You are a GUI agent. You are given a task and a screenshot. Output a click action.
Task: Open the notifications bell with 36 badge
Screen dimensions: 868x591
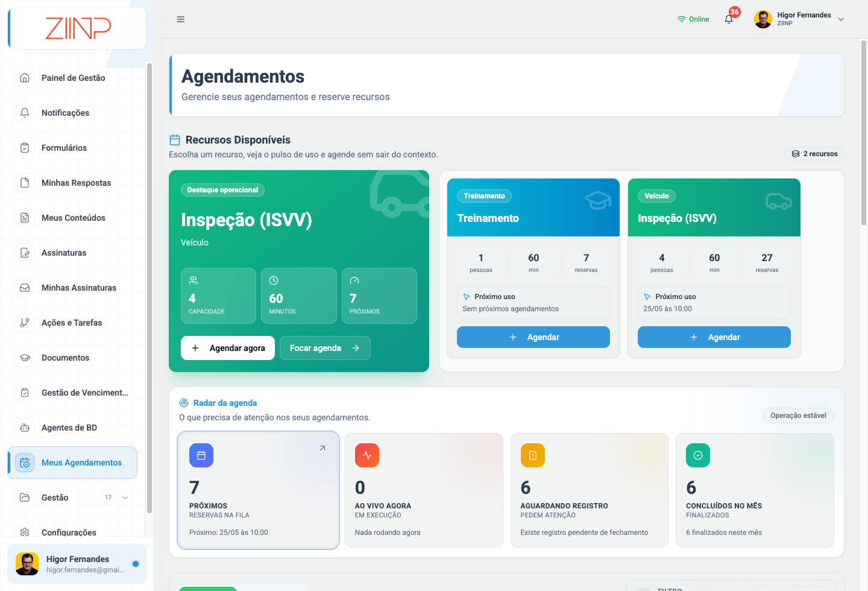729,19
